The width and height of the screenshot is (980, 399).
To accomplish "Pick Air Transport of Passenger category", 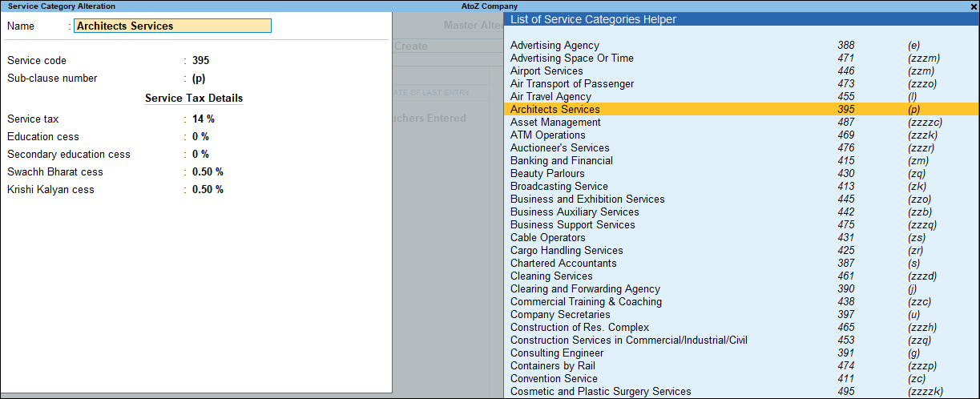I will tap(741, 83).
